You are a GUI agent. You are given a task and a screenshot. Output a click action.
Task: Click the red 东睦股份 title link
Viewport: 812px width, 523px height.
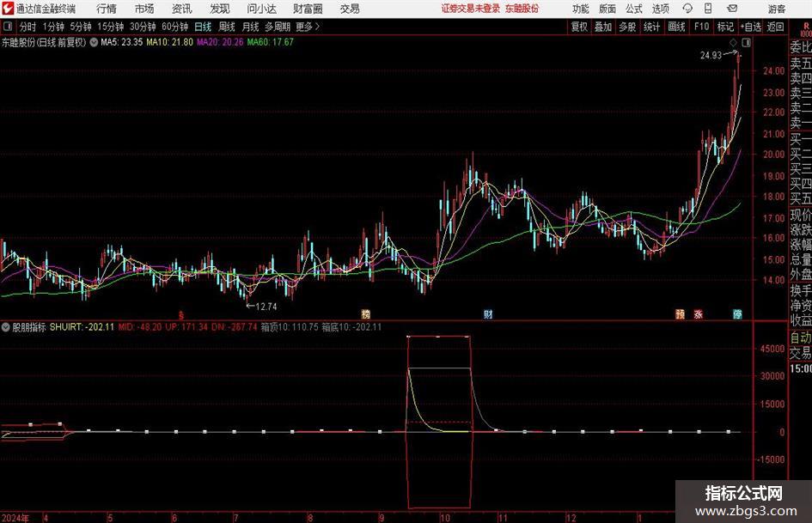[522, 9]
